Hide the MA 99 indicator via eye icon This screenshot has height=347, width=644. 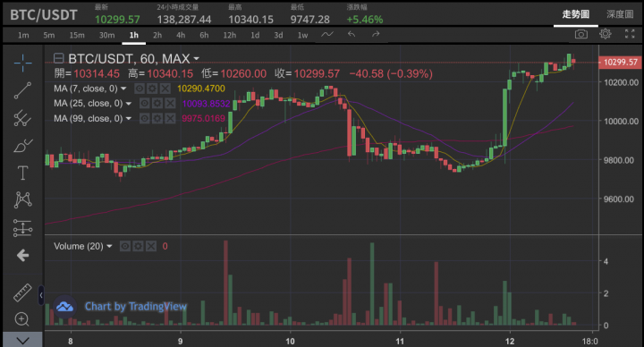tap(144, 119)
